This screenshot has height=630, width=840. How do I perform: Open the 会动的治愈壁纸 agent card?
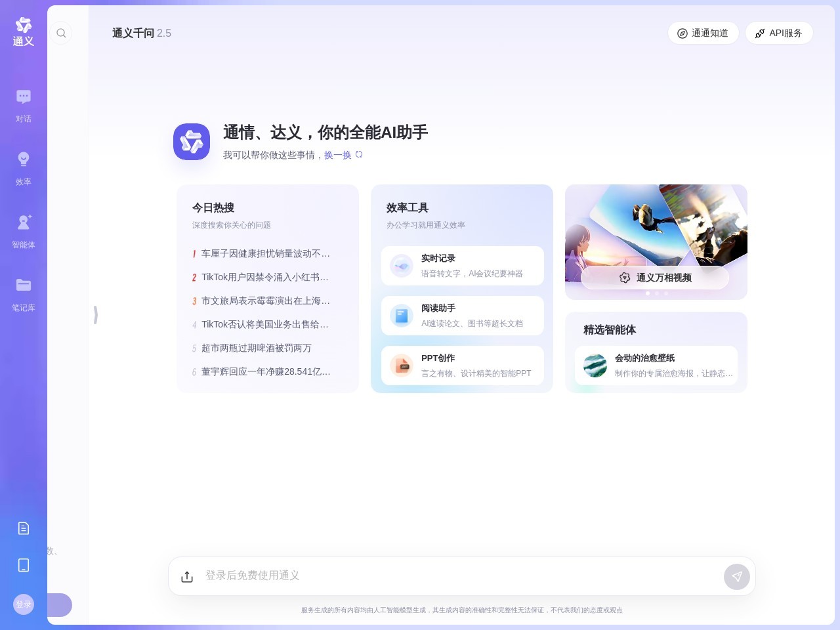tap(656, 366)
